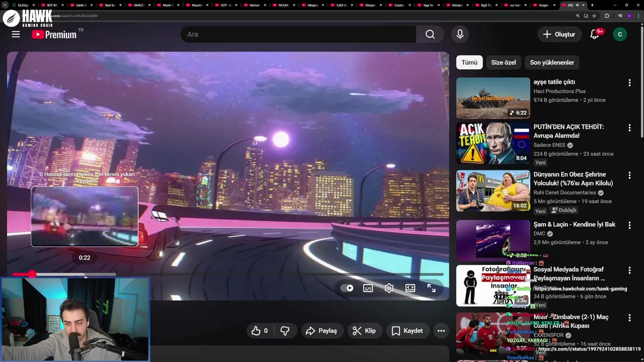Select the Tümü filter chip
The image size is (644, 362).
pyautogui.click(x=469, y=62)
